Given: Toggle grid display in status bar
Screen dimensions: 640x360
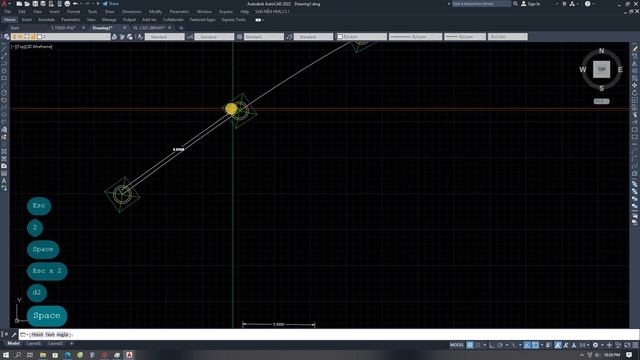Looking at the screenshot, I should click(x=470, y=345).
